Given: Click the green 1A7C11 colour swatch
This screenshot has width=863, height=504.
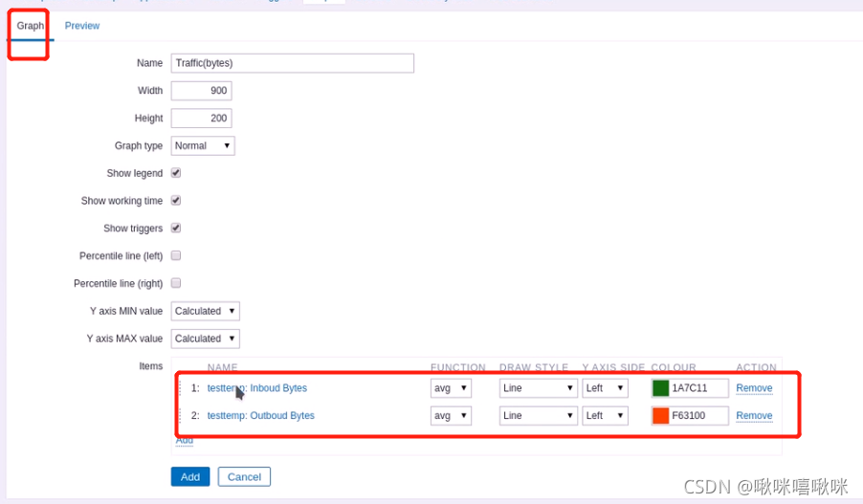Looking at the screenshot, I should click(660, 388).
